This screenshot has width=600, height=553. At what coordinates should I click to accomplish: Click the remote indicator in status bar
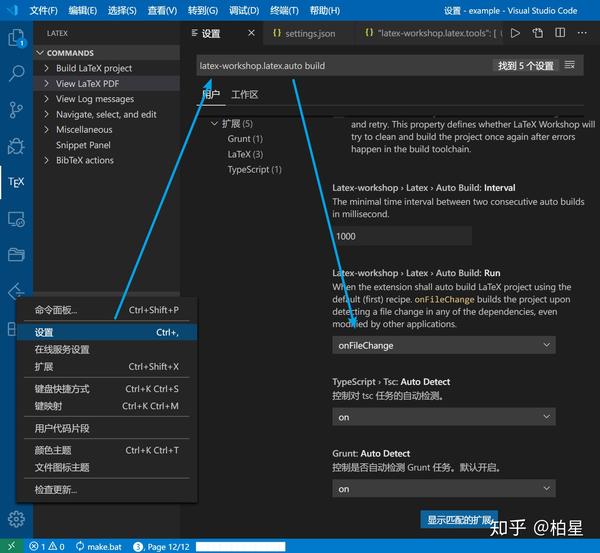(11, 546)
